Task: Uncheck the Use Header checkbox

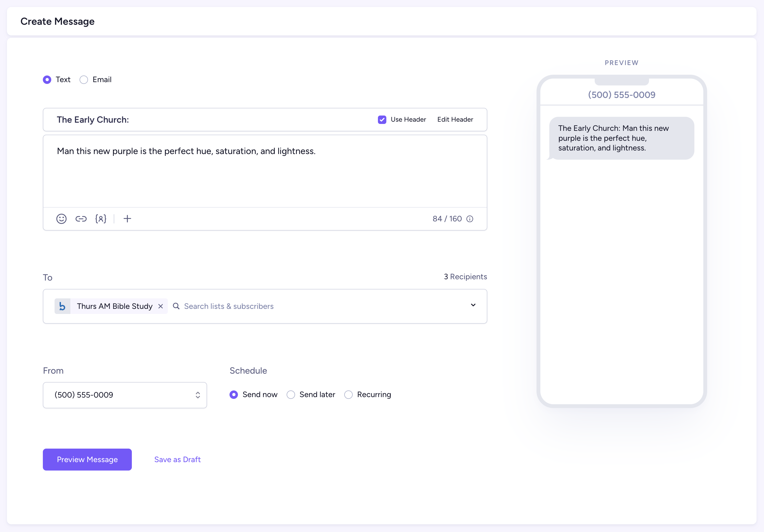Action: tap(382, 119)
